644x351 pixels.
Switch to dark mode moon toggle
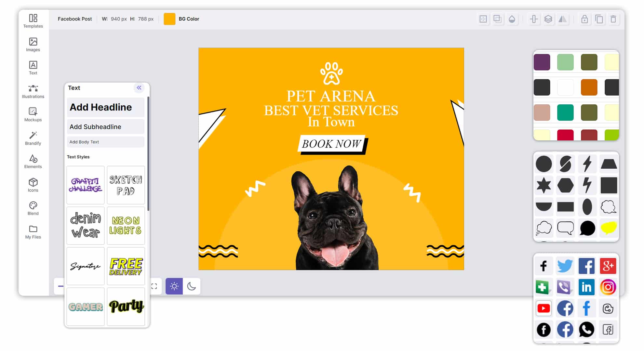[x=192, y=286]
